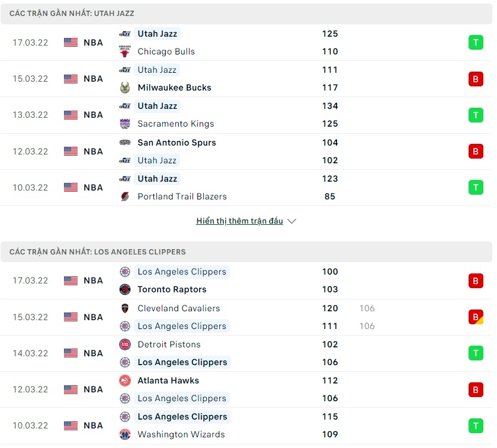
Task: Click the red-orange B badge for Cavaliers game
Action: click(x=476, y=317)
